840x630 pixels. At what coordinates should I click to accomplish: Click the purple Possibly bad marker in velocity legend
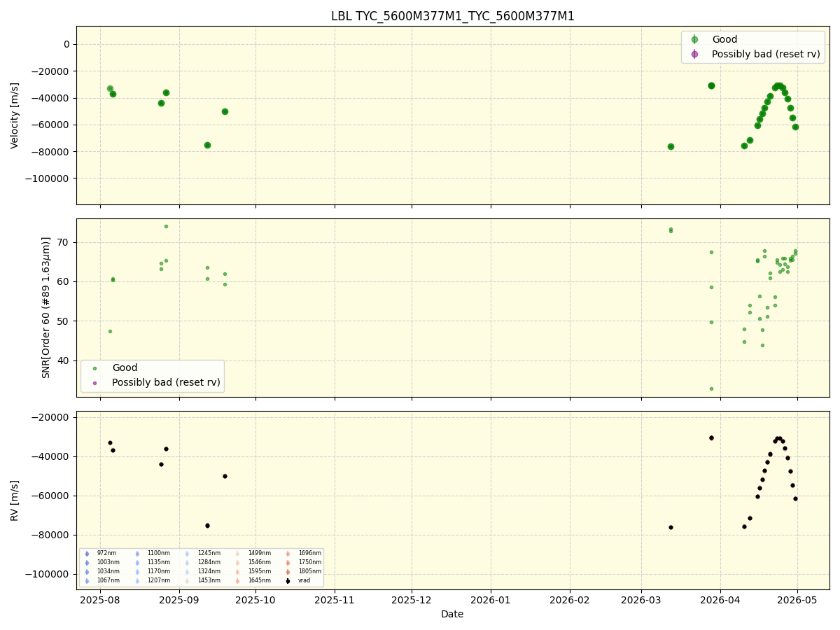click(x=694, y=54)
